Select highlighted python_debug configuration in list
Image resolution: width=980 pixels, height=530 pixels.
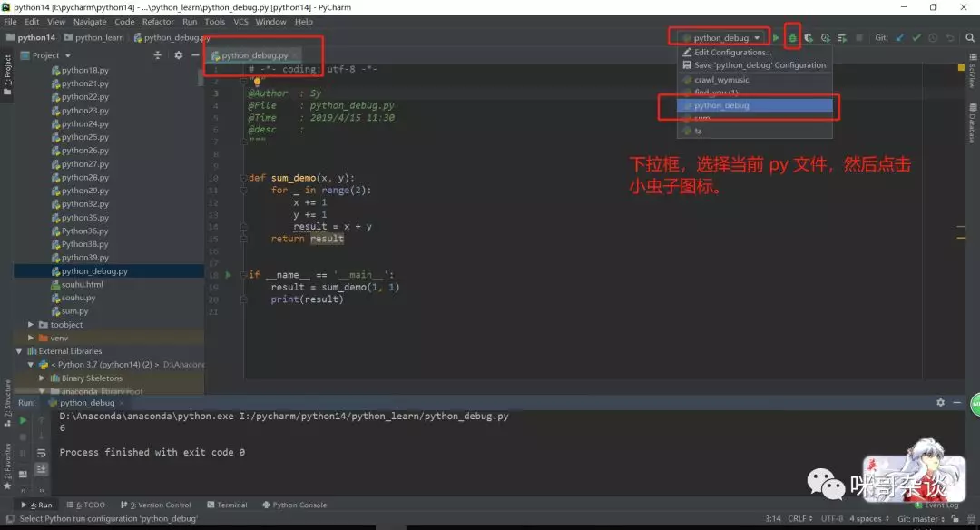coord(754,105)
